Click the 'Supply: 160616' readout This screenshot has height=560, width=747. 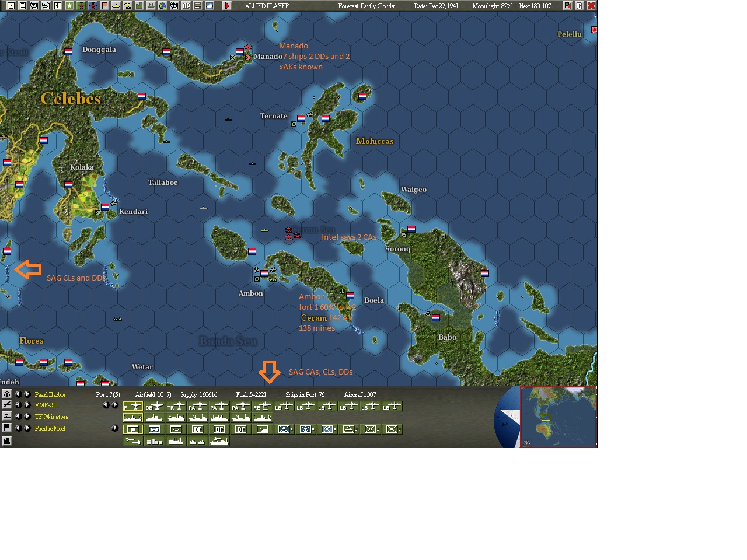coord(198,394)
